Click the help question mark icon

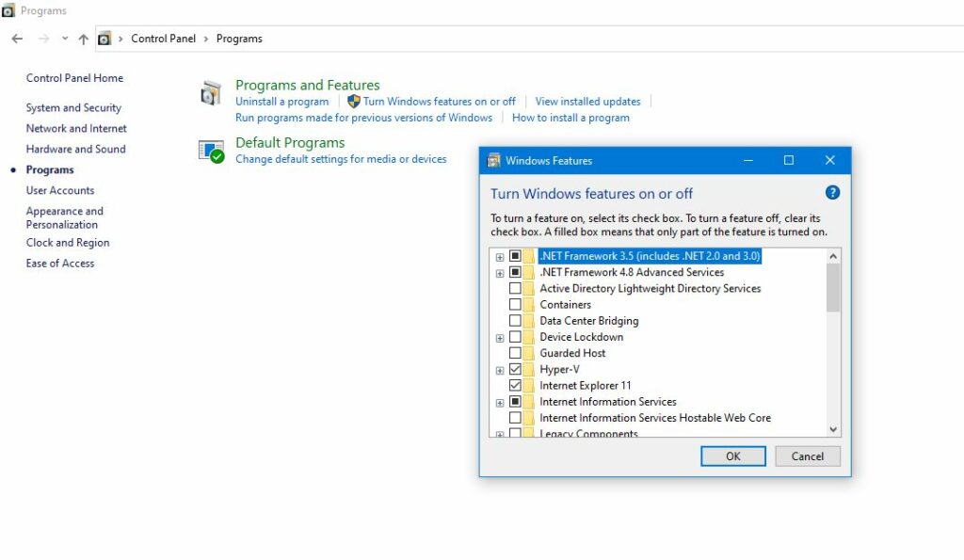tap(832, 193)
